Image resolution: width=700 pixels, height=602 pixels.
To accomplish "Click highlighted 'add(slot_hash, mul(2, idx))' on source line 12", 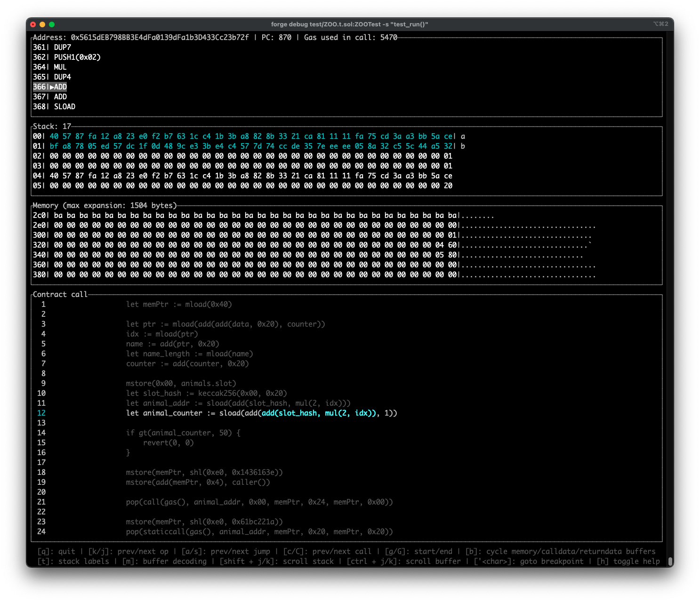I will pyautogui.click(x=319, y=413).
